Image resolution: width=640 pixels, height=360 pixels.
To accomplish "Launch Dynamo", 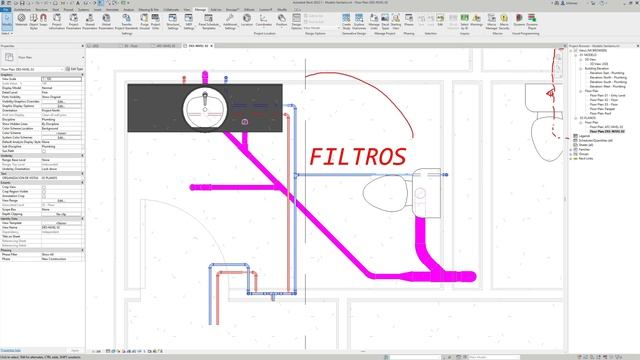I will 519,20.
